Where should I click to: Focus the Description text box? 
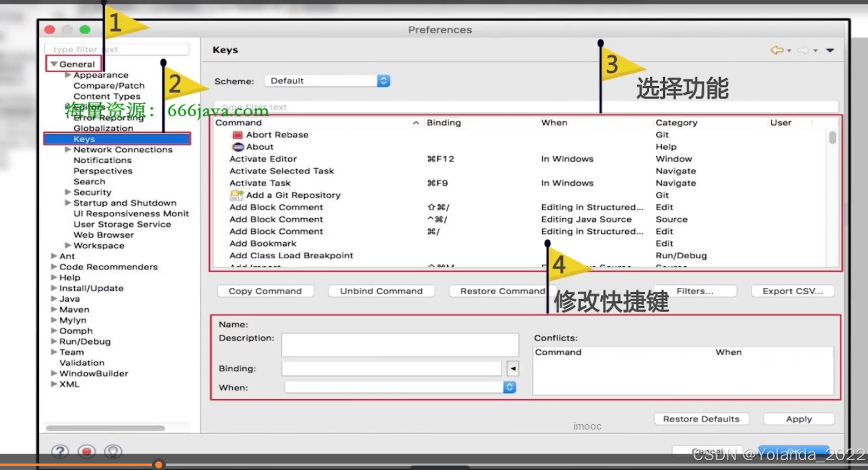400,345
